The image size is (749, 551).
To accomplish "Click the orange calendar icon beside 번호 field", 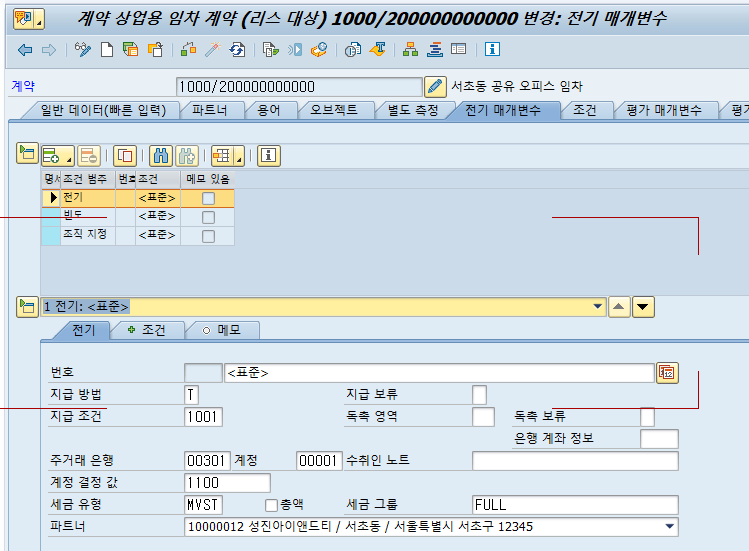I will pyautogui.click(x=667, y=373).
